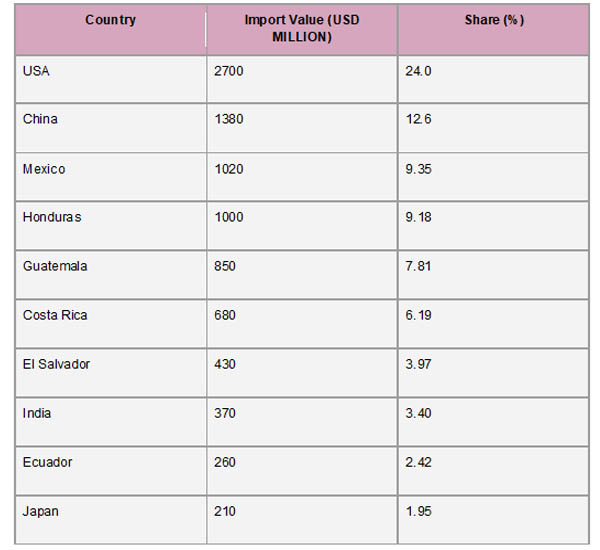Click the Costa Rica country cell

coord(111,324)
